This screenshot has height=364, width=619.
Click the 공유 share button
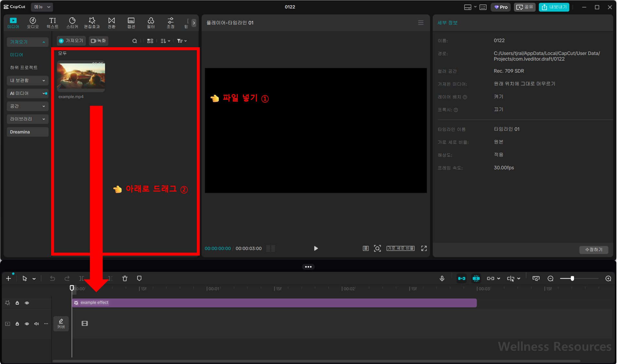pyautogui.click(x=524, y=7)
